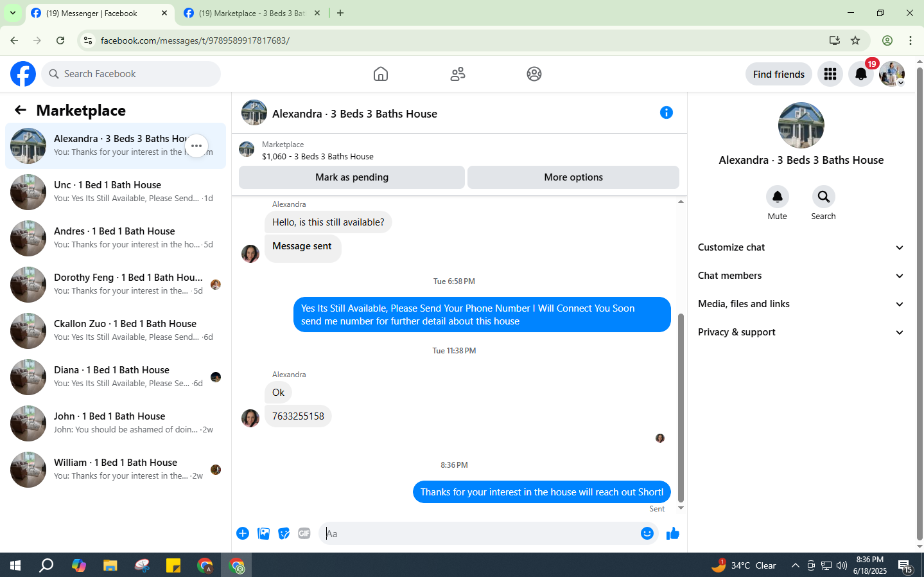
Task: Open the Ckallon Zuo conversation
Action: pos(116,331)
